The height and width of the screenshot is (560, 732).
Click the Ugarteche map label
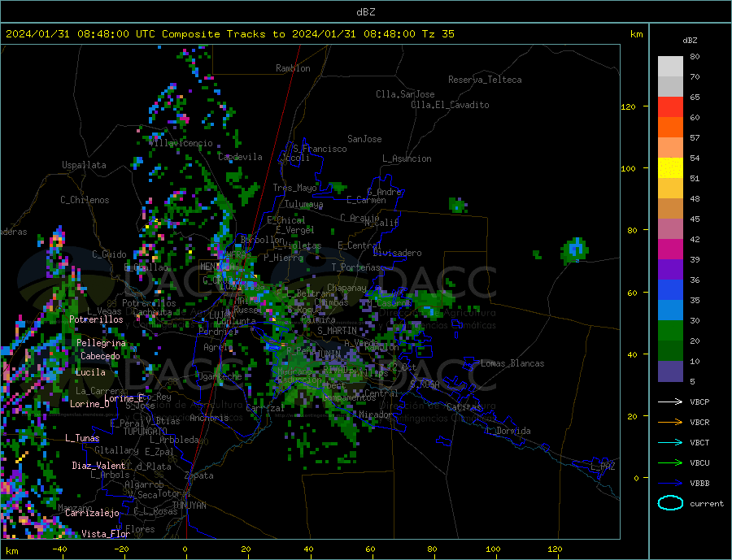click(219, 376)
